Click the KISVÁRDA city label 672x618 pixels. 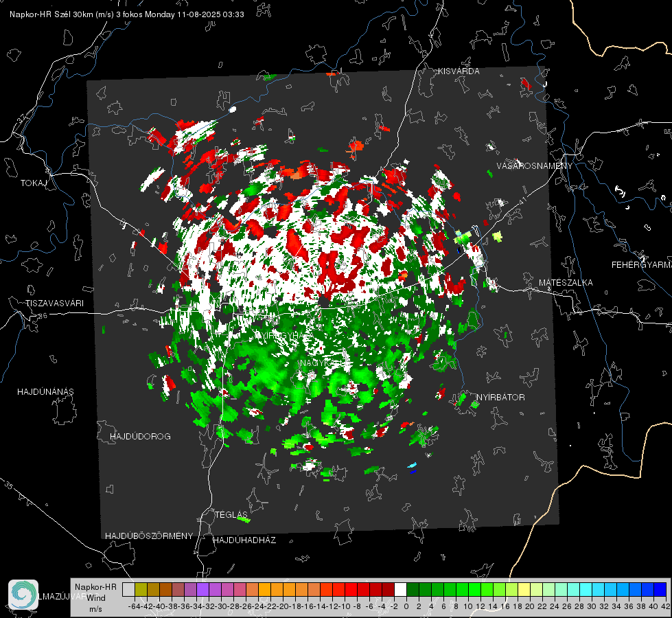pyautogui.click(x=459, y=71)
